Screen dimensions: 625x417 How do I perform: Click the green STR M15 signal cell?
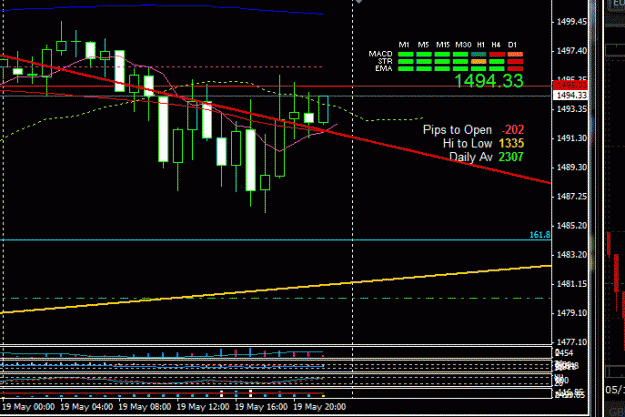pos(442,61)
